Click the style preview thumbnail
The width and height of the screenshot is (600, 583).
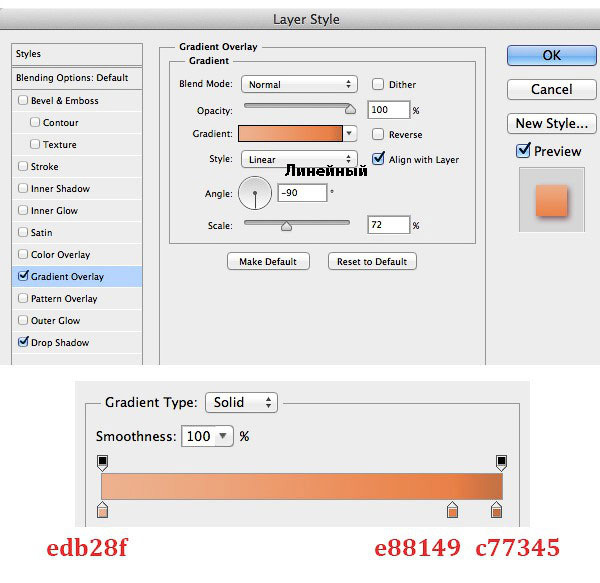pos(551,200)
